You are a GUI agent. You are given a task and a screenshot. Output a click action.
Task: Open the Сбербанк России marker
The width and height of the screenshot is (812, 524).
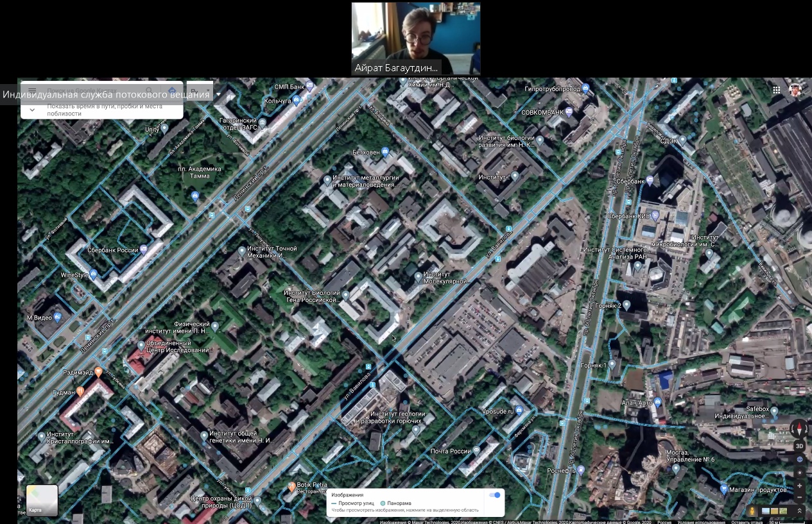(x=144, y=249)
